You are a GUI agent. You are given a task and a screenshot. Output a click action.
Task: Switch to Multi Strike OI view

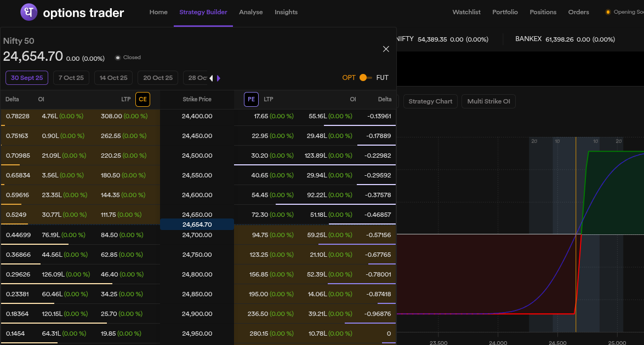pyautogui.click(x=488, y=101)
